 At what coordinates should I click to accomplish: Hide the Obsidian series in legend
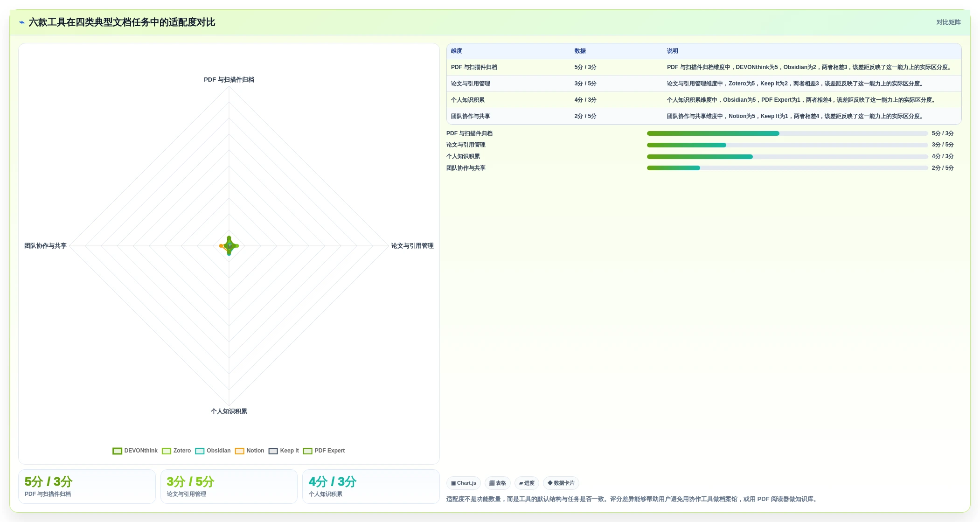(213, 451)
